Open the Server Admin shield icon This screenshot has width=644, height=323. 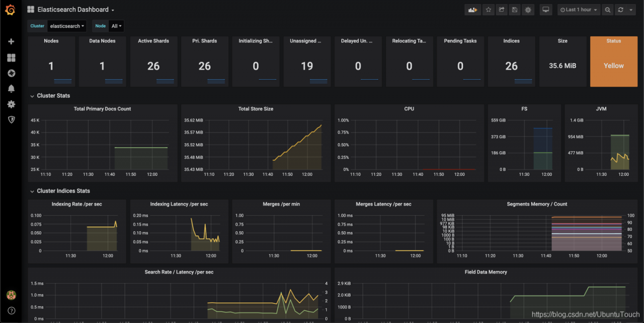coord(11,119)
